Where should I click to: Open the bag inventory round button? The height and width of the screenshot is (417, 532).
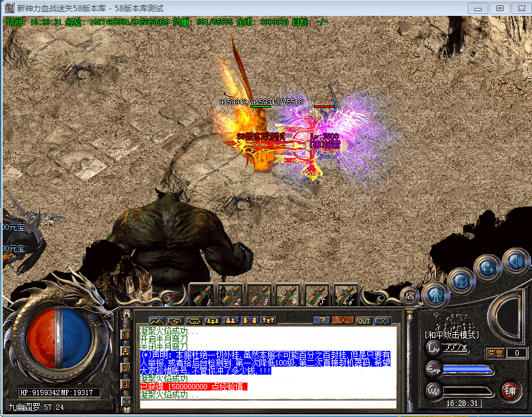pos(461,281)
